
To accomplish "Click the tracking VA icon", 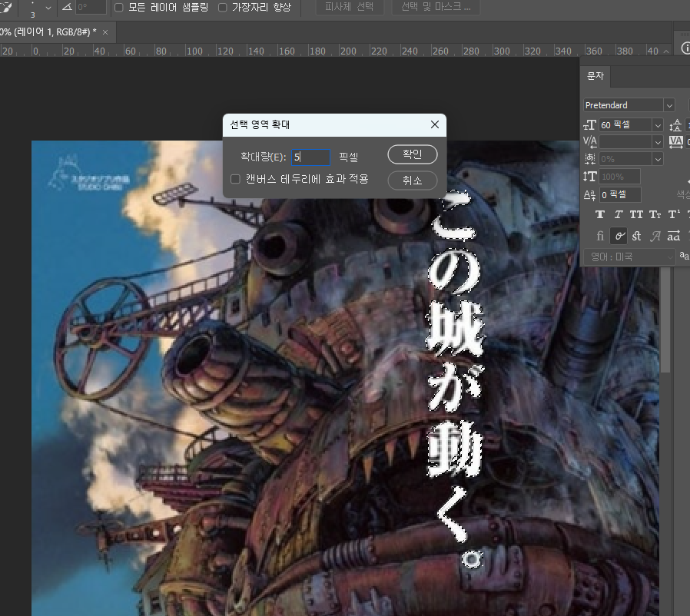I will click(x=676, y=141).
